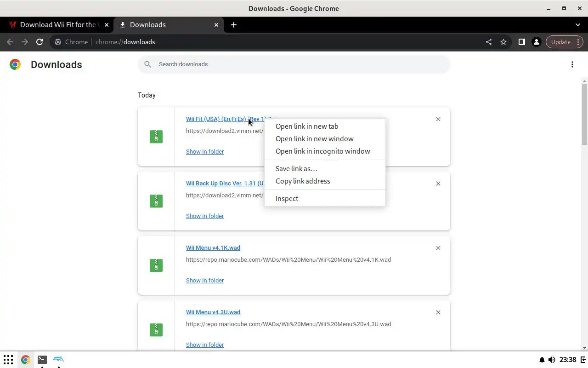This screenshot has height=368, width=588.
Task: Click the Chrome icon in taskbar
Action: [x=25, y=360]
